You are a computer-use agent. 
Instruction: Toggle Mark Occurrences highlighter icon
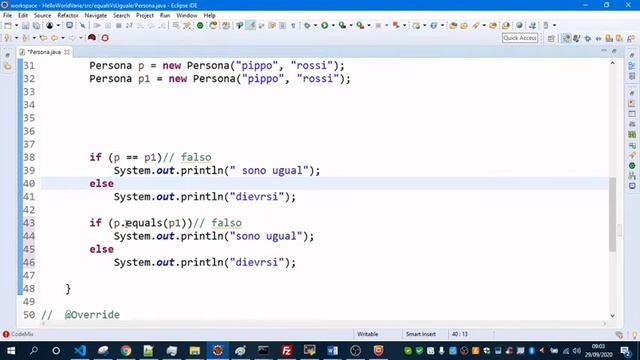[x=251, y=25]
